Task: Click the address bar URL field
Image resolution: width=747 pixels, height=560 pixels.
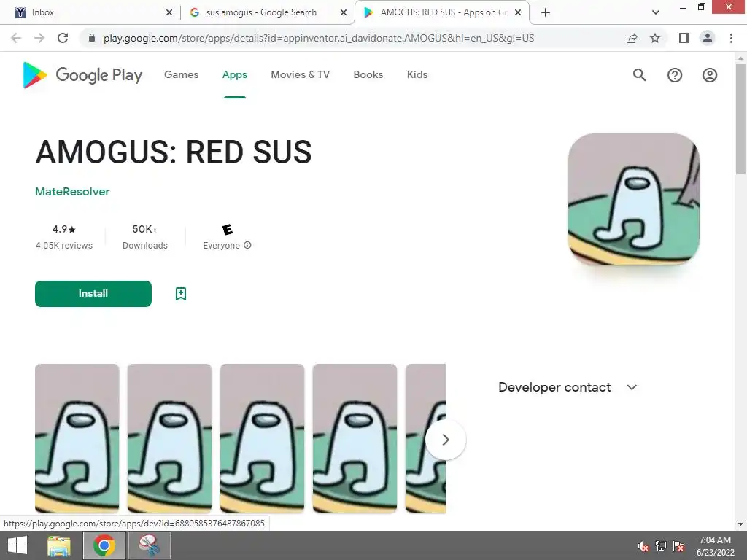Action: coord(319,38)
